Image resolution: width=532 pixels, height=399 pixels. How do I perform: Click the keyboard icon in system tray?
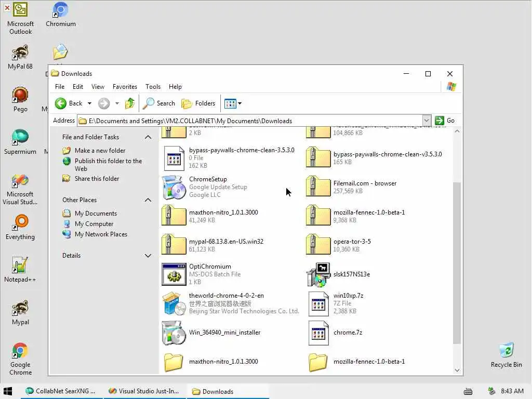click(468, 392)
